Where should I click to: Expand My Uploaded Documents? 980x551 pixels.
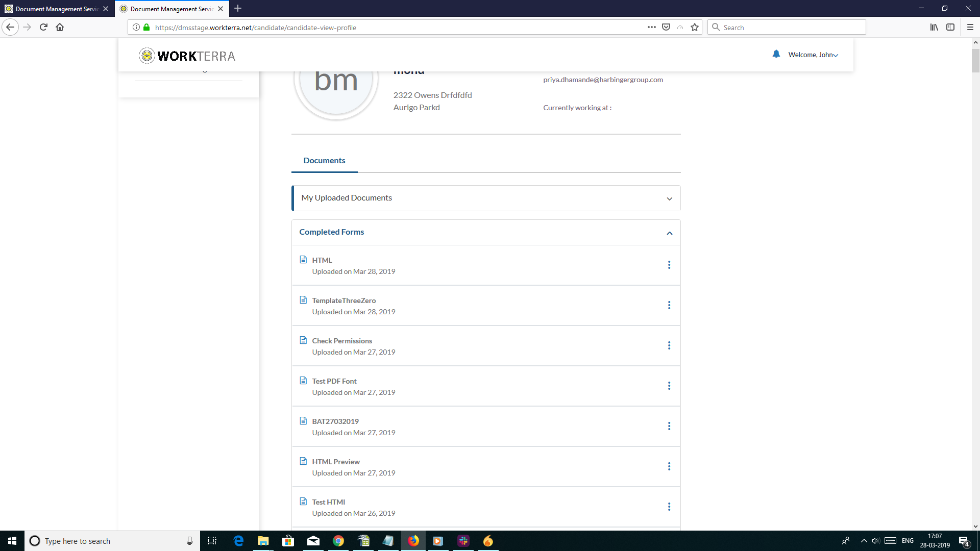click(669, 198)
